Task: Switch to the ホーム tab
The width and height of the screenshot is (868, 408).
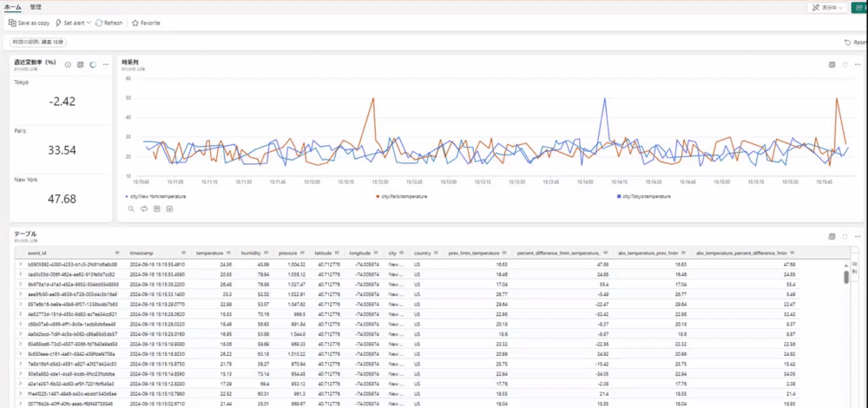Action: pyautogui.click(x=13, y=7)
